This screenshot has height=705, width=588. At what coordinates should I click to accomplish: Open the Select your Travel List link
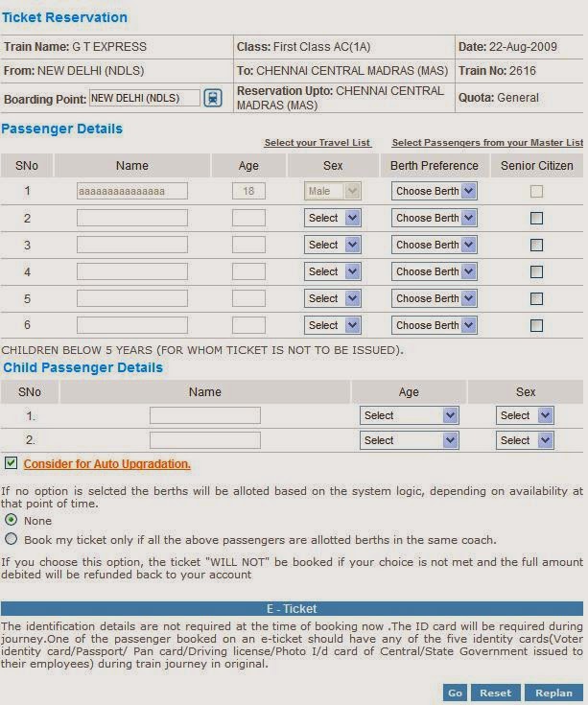[318, 143]
